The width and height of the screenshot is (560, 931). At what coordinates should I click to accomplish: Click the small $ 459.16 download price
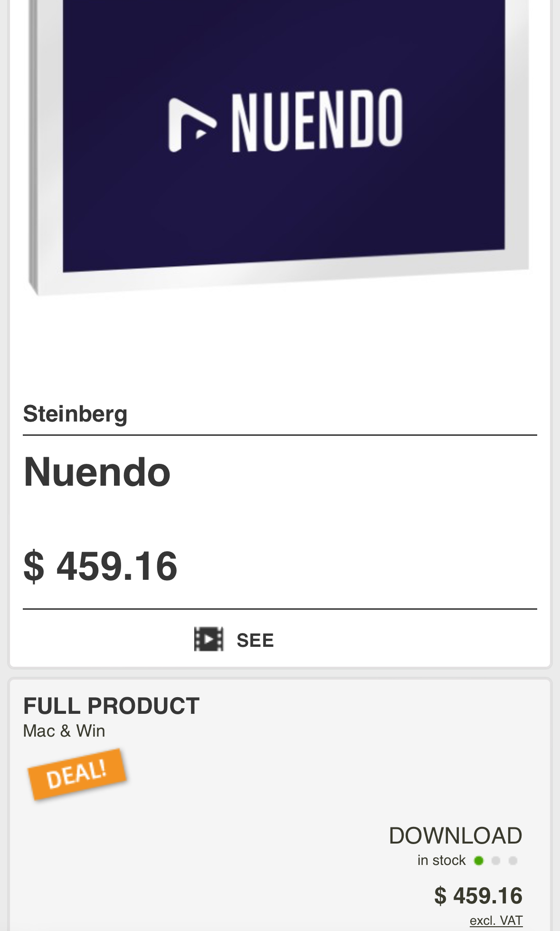478,896
